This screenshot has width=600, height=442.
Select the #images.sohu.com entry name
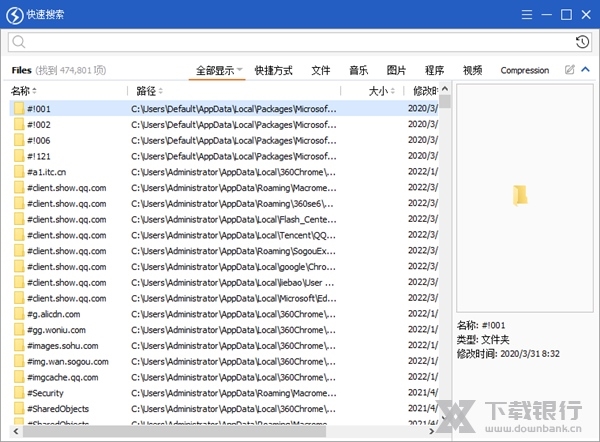coord(63,346)
